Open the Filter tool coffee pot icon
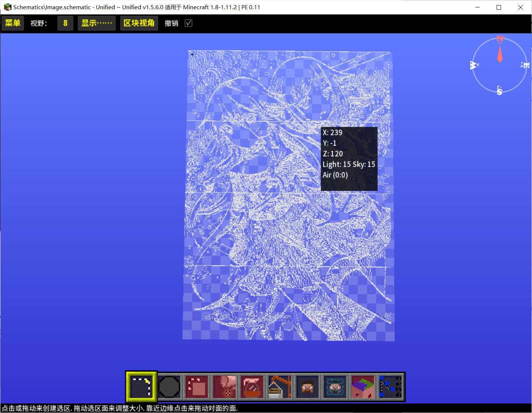The height and width of the screenshot is (413, 532). 252,387
